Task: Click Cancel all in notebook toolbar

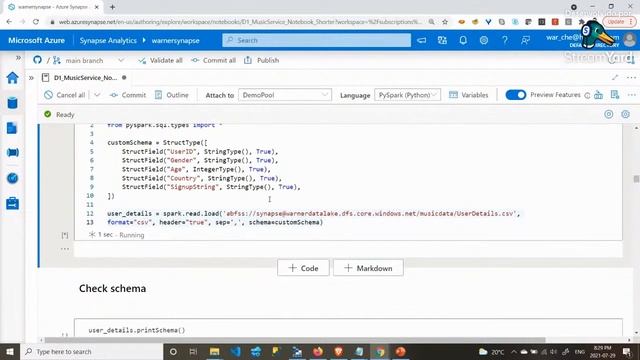Action: (65, 95)
